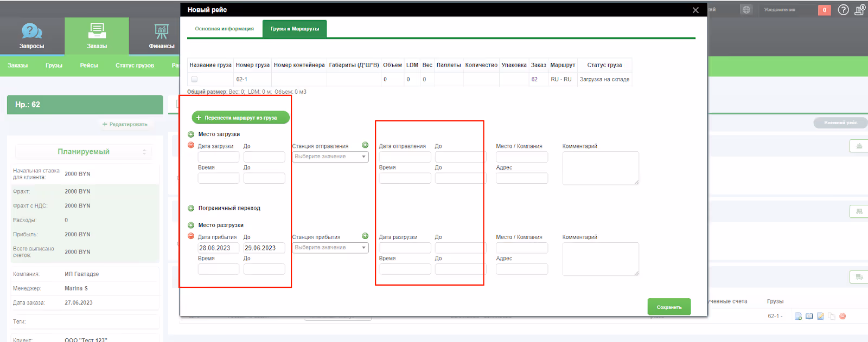Click the Время field under Дата прибытия
This screenshot has height=342, width=868.
[219, 269]
